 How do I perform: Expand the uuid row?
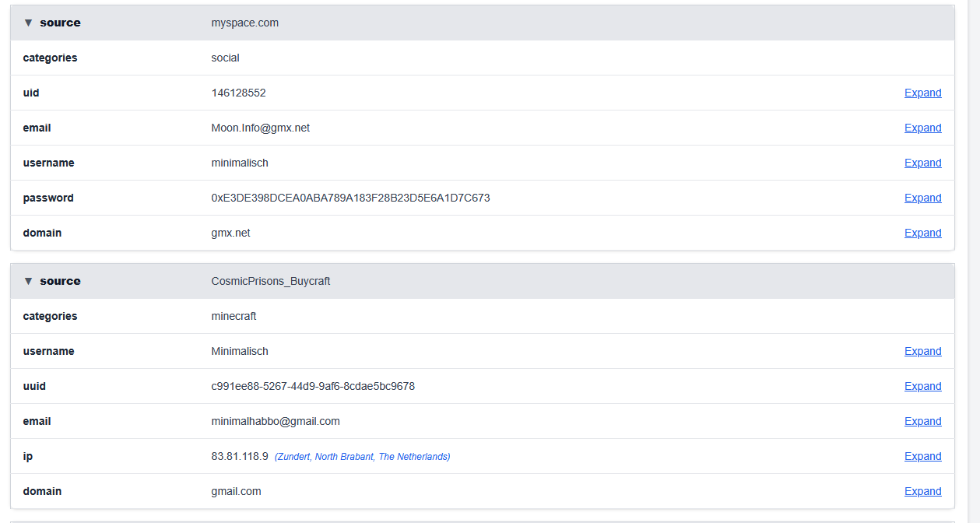pyautogui.click(x=922, y=386)
